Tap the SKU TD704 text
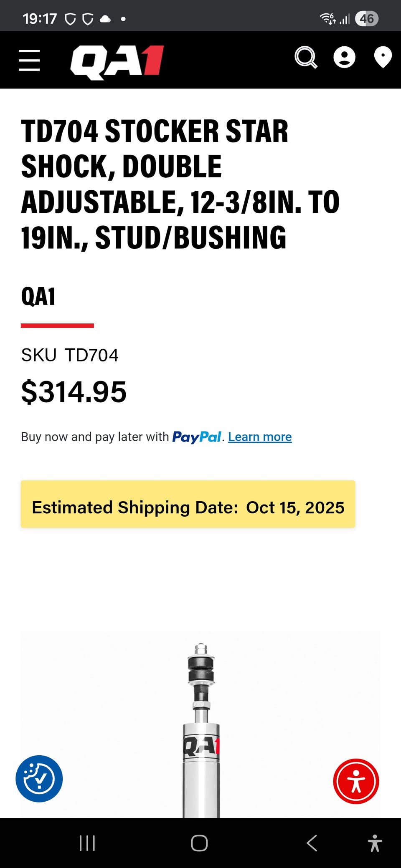 tap(70, 355)
